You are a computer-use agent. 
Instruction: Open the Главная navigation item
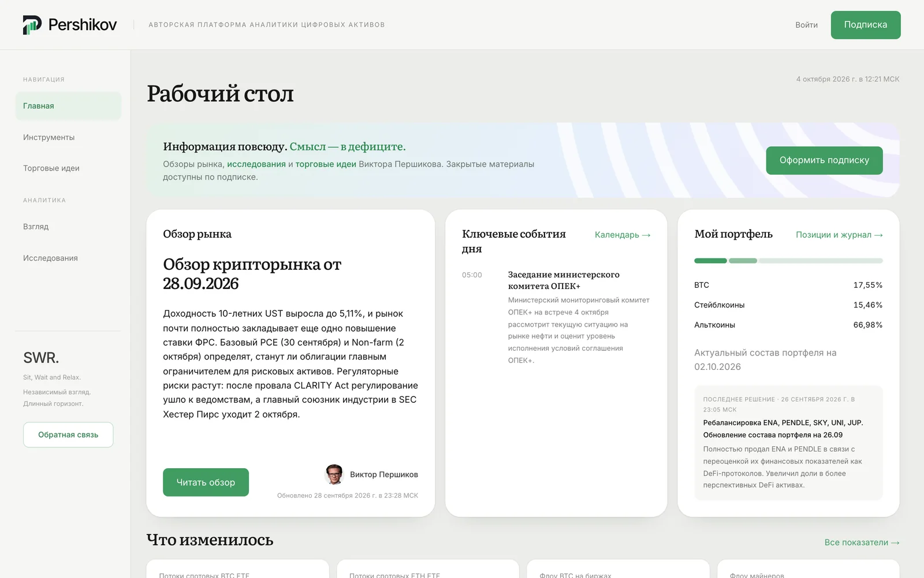coord(68,106)
